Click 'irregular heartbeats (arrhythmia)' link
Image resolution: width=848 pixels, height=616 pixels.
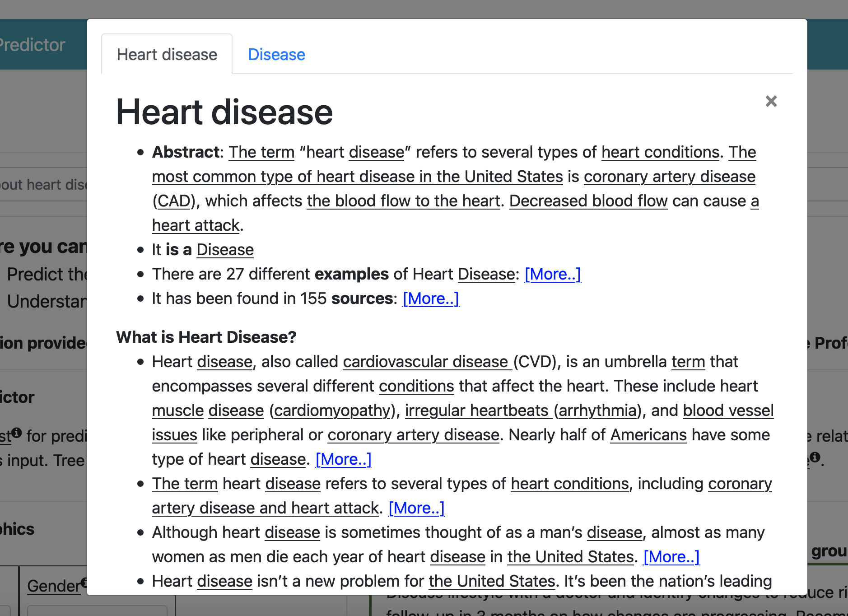pos(522,411)
